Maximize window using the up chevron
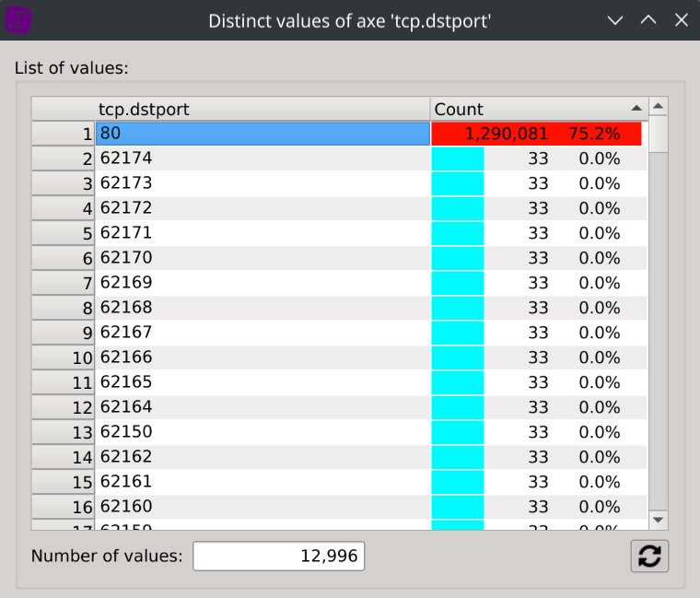Screen dimensions: 700x598 648,20
